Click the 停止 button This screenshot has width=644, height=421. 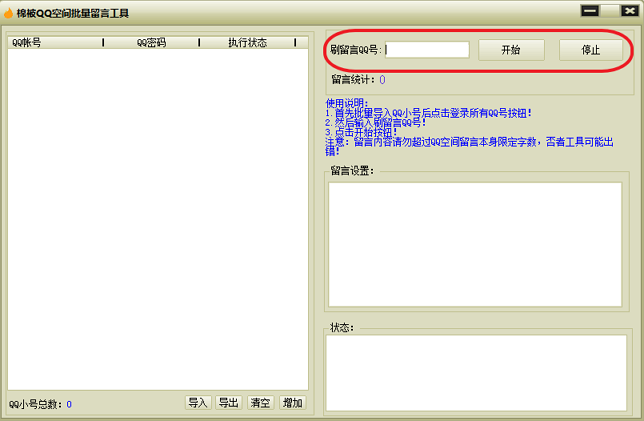590,50
